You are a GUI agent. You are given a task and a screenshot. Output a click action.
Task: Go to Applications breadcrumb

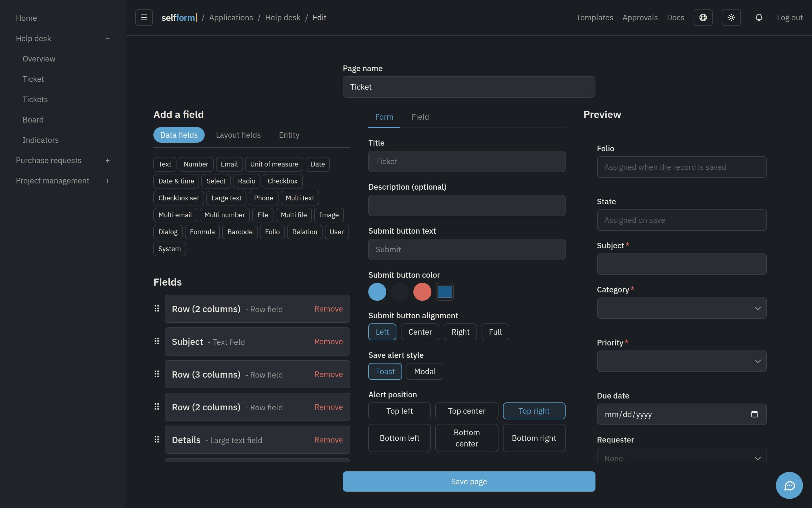231,17
